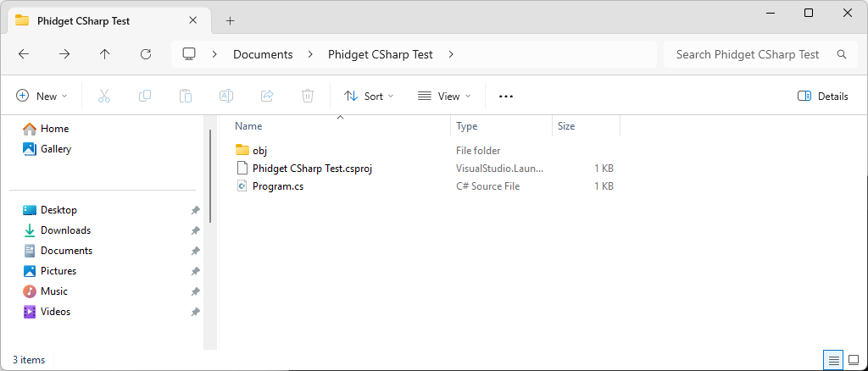Unpin Pictures using its pin icon
The height and width of the screenshot is (371, 868).
[x=195, y=272]
